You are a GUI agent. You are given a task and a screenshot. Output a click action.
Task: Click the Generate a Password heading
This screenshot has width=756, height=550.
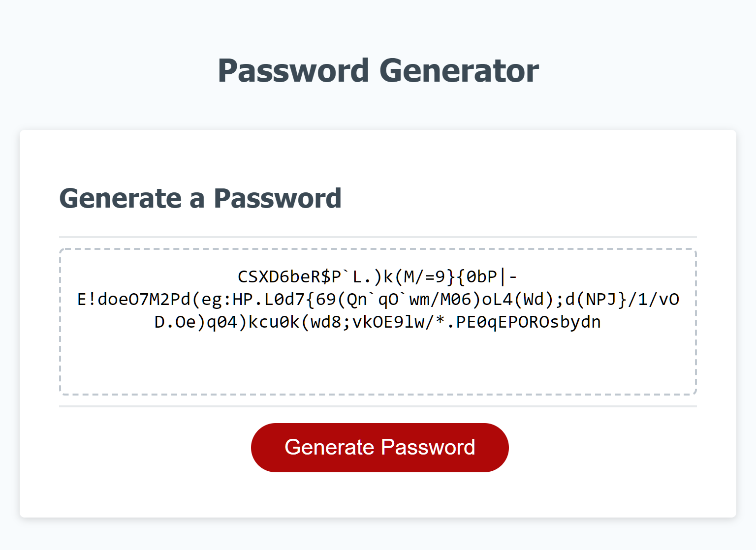200,198
